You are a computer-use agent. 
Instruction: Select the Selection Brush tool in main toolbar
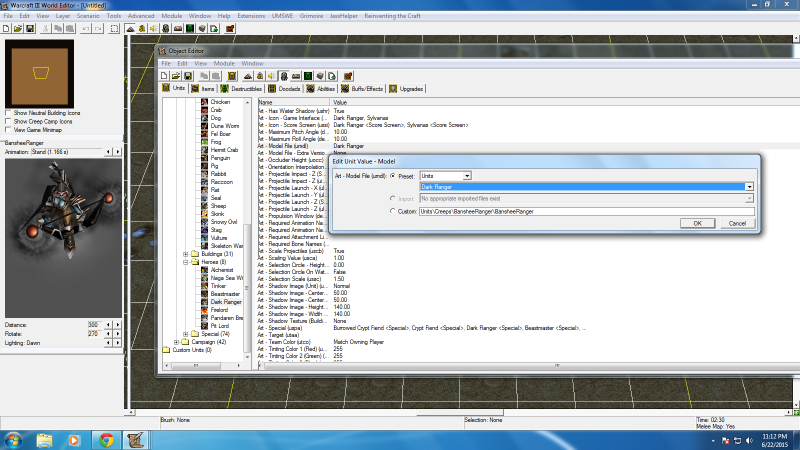point(114,29)
